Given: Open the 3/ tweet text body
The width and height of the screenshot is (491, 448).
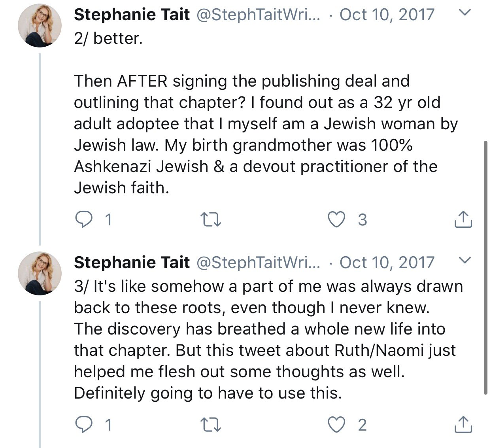Looking at the screenshot, I should [x=268, y=340].
